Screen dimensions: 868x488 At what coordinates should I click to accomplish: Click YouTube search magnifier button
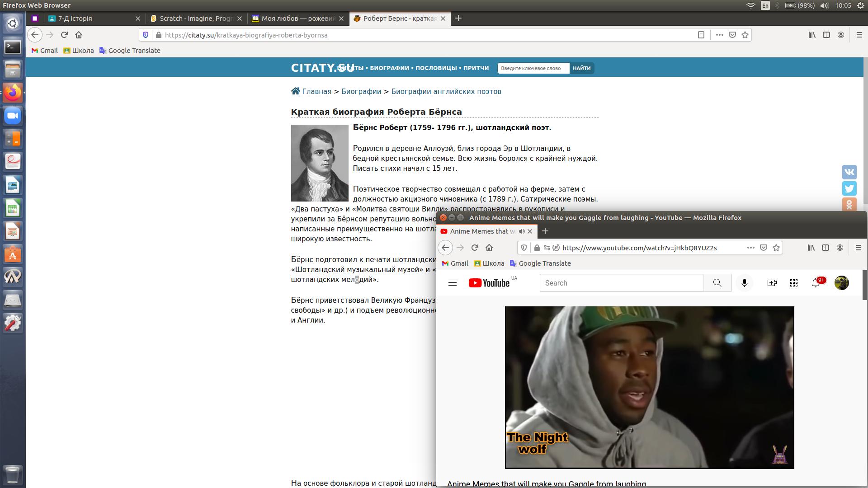[x=717, y=283]
